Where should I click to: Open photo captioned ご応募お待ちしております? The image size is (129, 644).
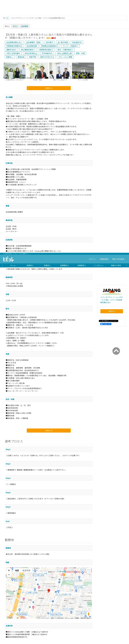click(15, 71)
